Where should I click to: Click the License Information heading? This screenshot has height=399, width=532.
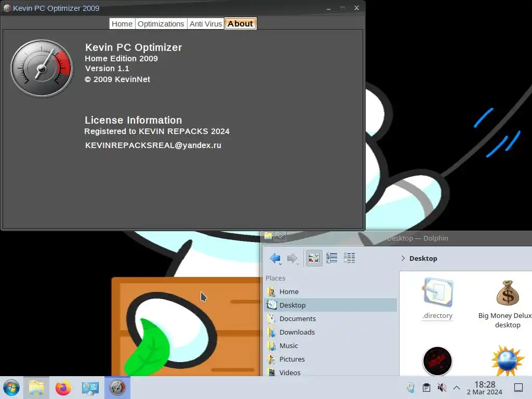tap(134, 120)
